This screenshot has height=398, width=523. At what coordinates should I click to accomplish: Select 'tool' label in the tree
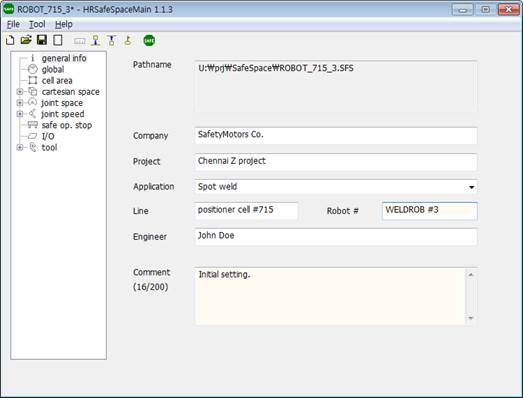[x=49, y=147]
